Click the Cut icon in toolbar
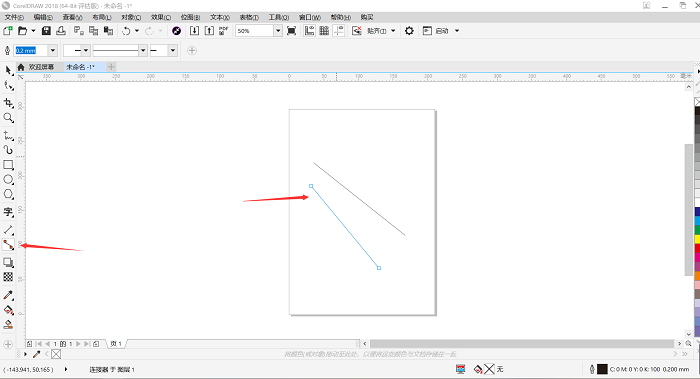Viewport: 700px width, 379px height. [x=79, y=31]
